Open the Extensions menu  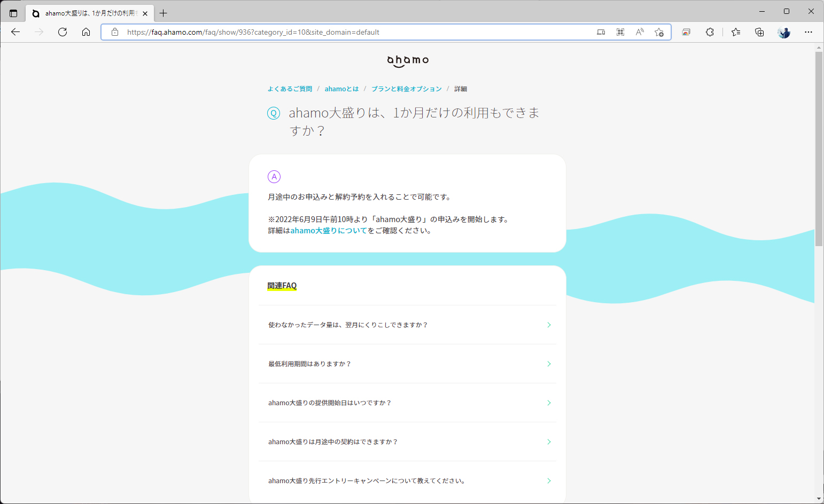click(x=710, y=32)
